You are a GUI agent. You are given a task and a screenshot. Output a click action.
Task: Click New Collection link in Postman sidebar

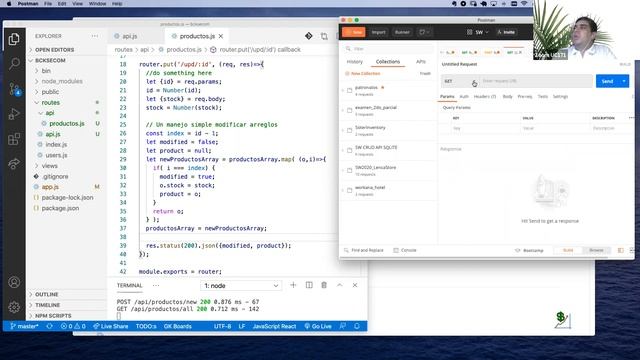click(363, 73)
